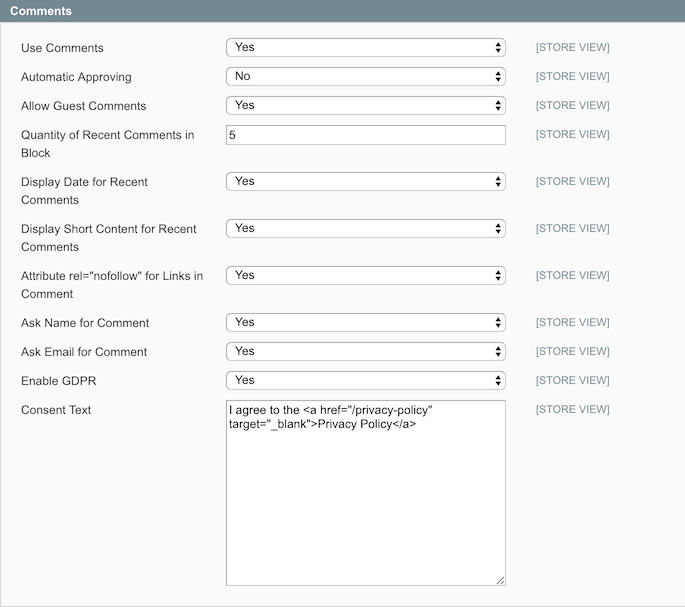
Task: Expand the nofollow attribute for links dropdown
Action: (365, 276)
